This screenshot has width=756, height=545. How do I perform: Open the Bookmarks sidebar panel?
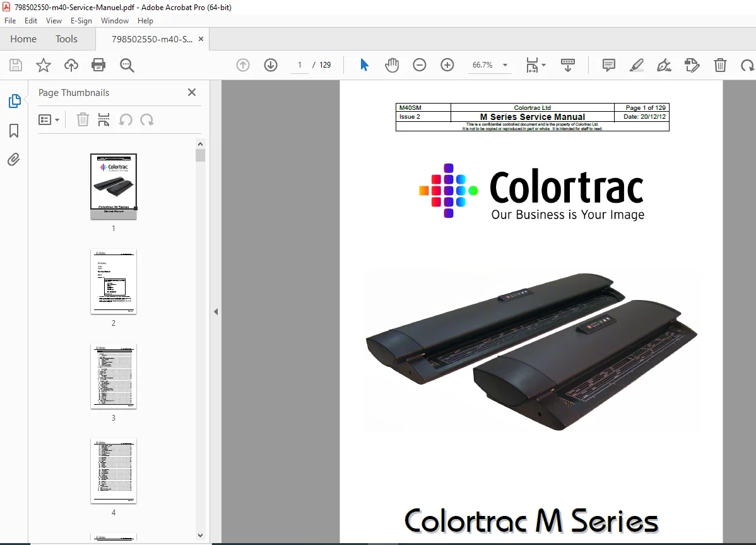(x=14, y=131)
